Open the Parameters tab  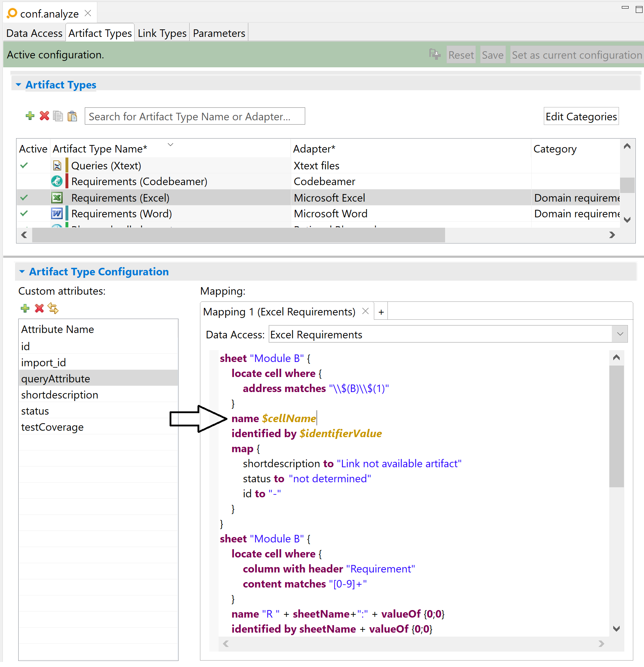pos(219,33)
